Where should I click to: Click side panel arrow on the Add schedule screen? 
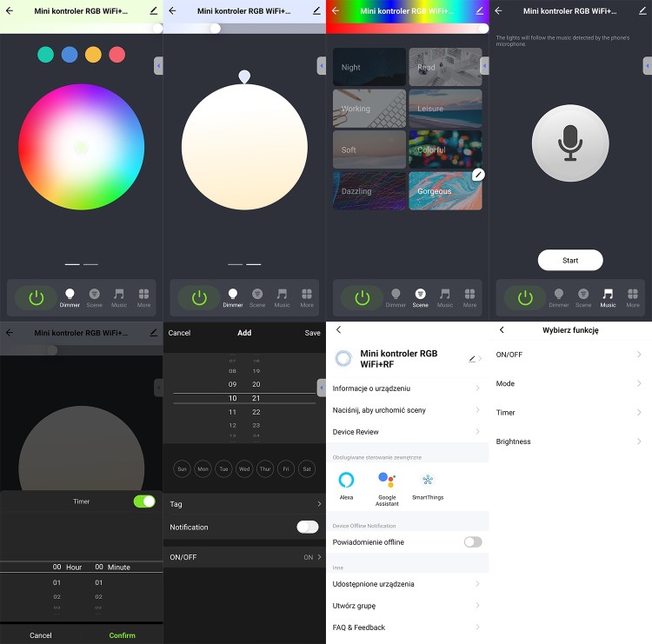(322, 388)
